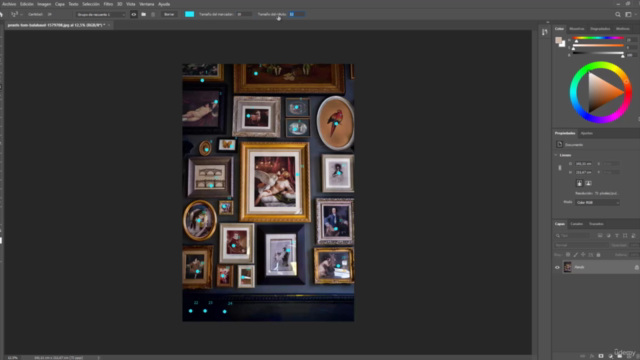Viewport: 640px width, 360px height.
Task: Filter layers by pixel layers icon
Action: click(x=600, y=236)
